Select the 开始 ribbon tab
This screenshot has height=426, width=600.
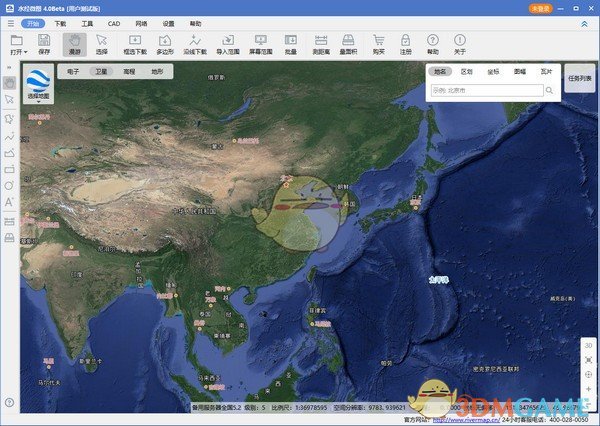[33, 24]
